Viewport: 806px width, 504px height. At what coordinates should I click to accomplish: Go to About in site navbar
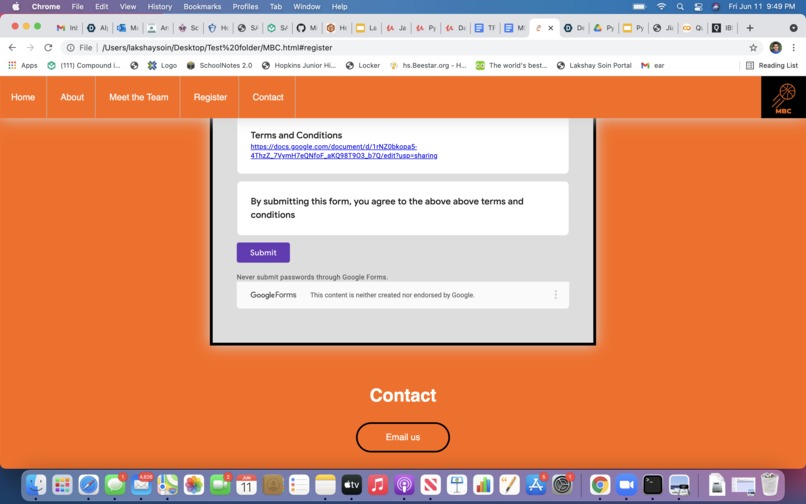pos(72,97)
